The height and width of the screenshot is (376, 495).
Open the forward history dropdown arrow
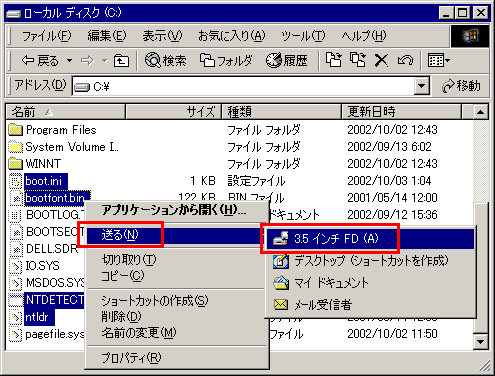105,61
